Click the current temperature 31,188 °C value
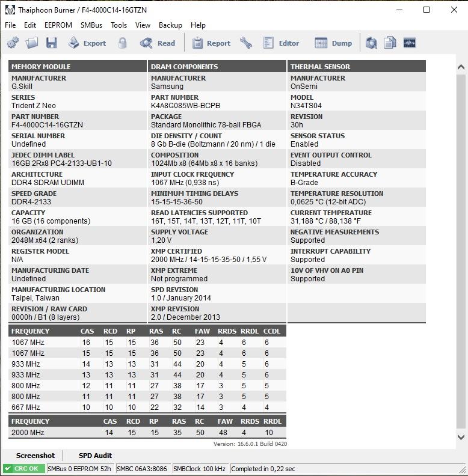This screenshot has height=476, width=468. 325,221
